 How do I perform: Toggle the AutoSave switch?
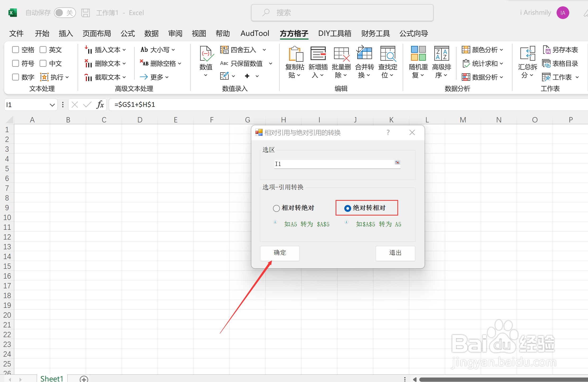click(65, 13)
